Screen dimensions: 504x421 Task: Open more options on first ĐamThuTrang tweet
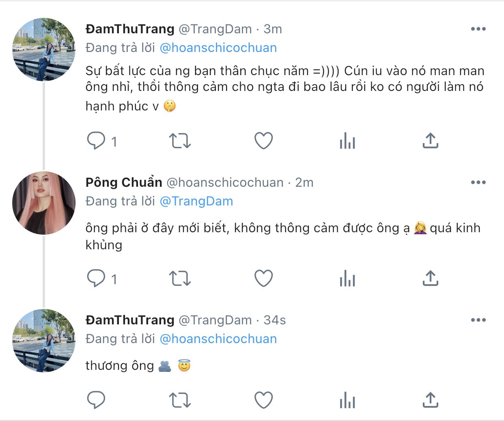click(478, 29)
